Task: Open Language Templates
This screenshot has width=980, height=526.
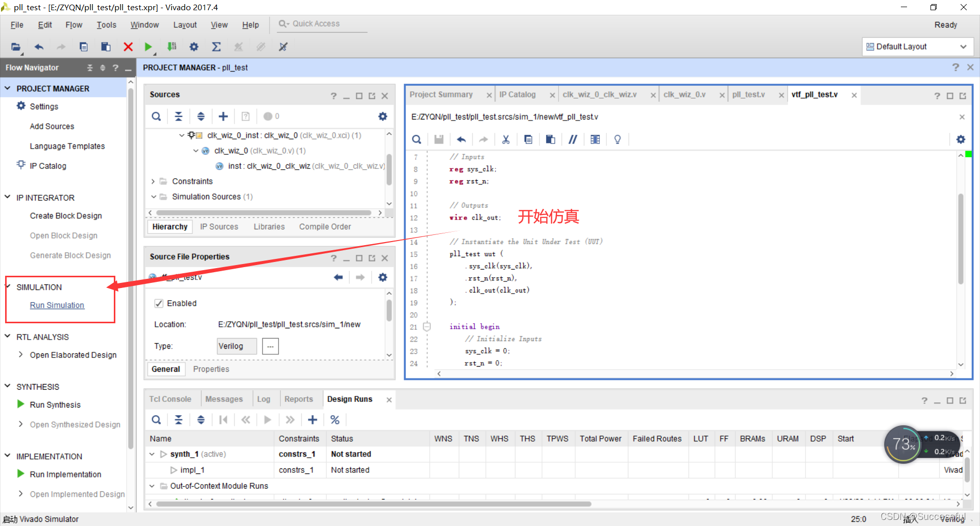Action: point(67,146)
